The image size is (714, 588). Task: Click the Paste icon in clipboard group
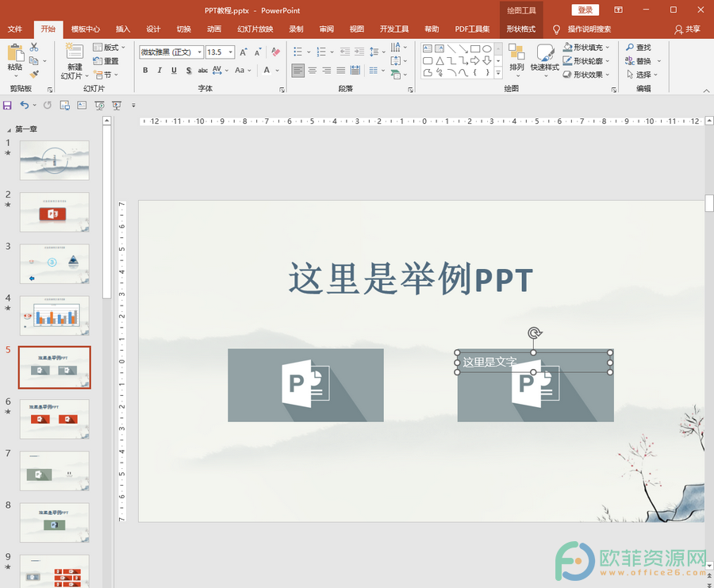click(15, 53)
